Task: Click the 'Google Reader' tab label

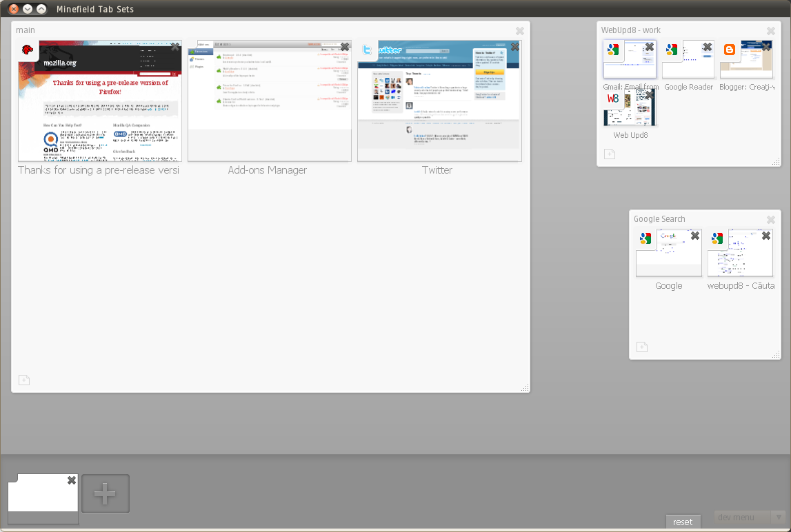Action: point(689,87)
